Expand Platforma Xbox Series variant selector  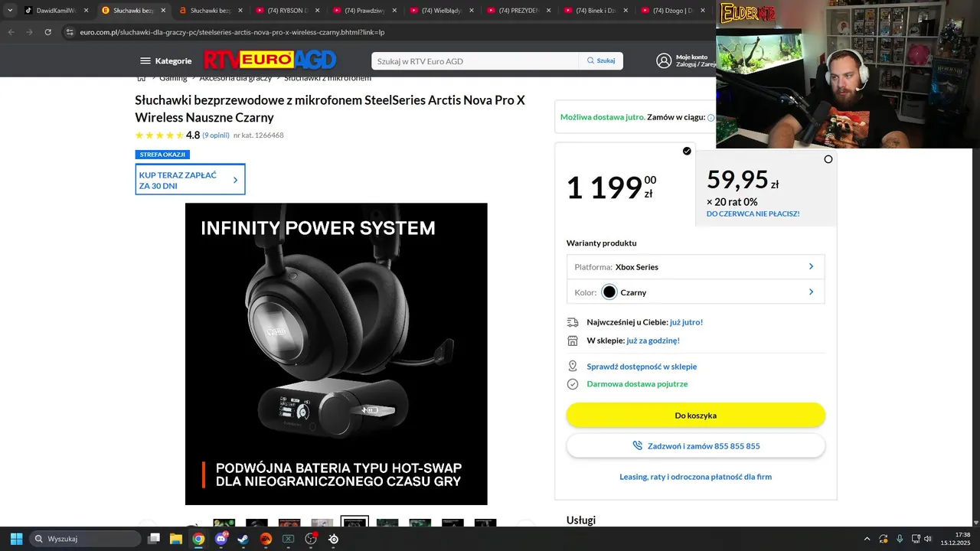[x=695, y=267]
